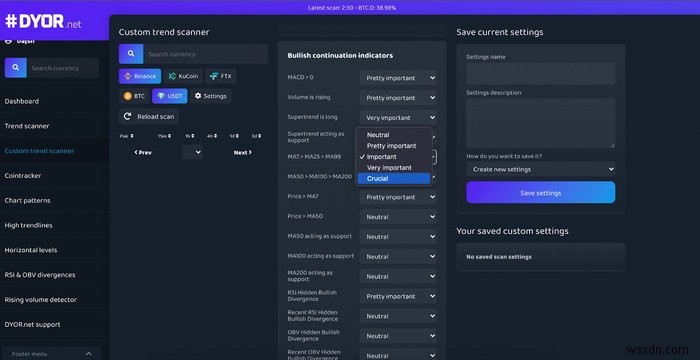Open Supertrend is long importance dropdown
Viewport: 700px width, 360px height.
click(x=398, y=117)
